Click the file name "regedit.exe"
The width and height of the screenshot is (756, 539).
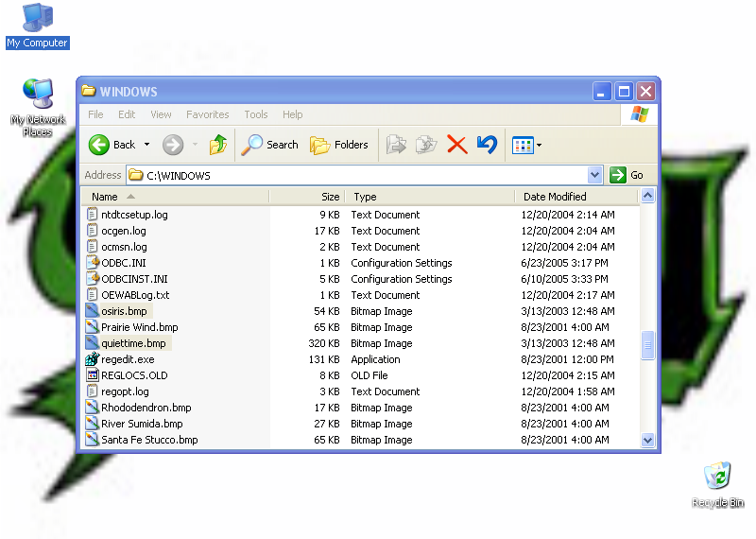click(x=128, y=359)
